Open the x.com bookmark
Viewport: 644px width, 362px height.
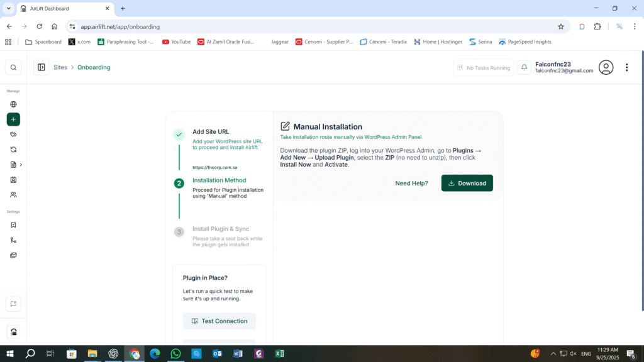click(80, 42)
